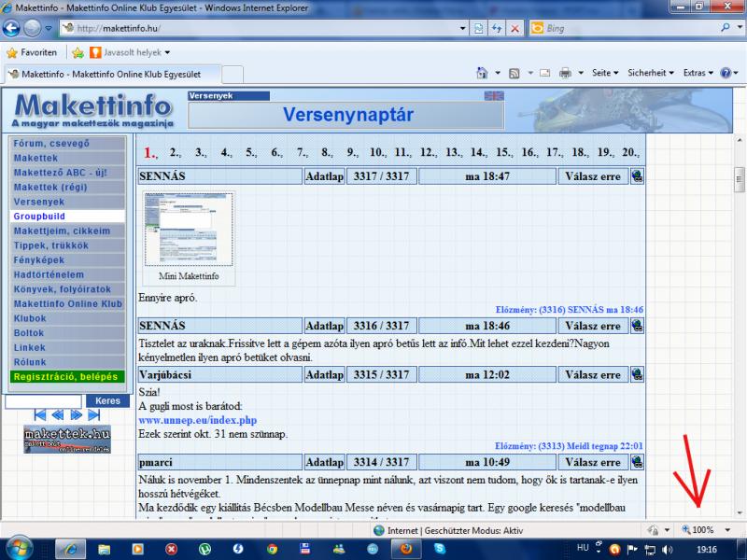Click Regisztráció, belépés green button
Screen dimensions: 747x560
tap(66, 376)
